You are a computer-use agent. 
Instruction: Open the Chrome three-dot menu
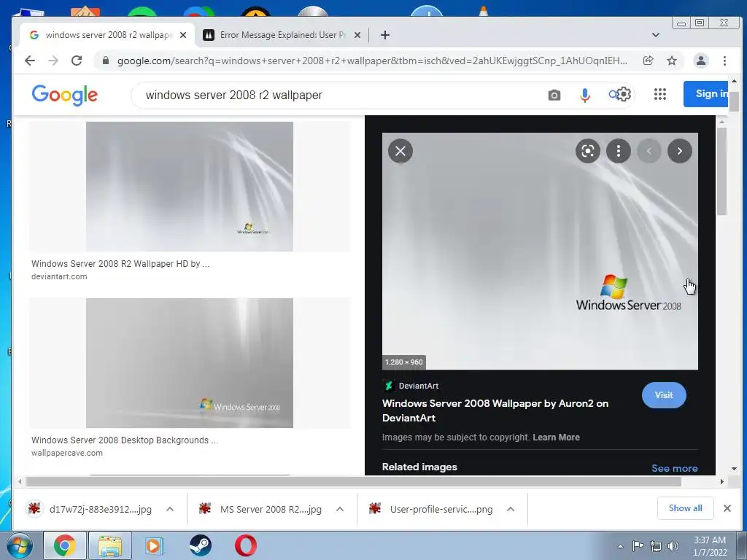pos(724,61)
